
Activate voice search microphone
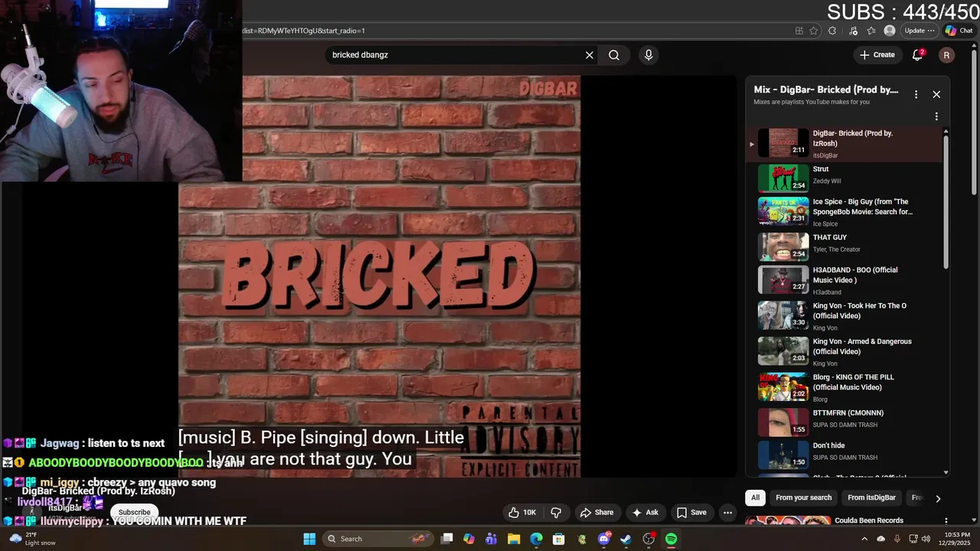[648, 55]
